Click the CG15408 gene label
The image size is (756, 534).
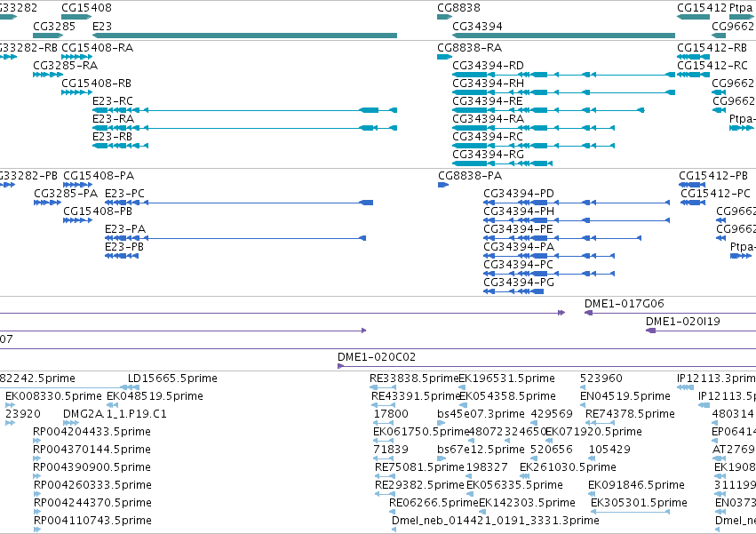(86, 8)
